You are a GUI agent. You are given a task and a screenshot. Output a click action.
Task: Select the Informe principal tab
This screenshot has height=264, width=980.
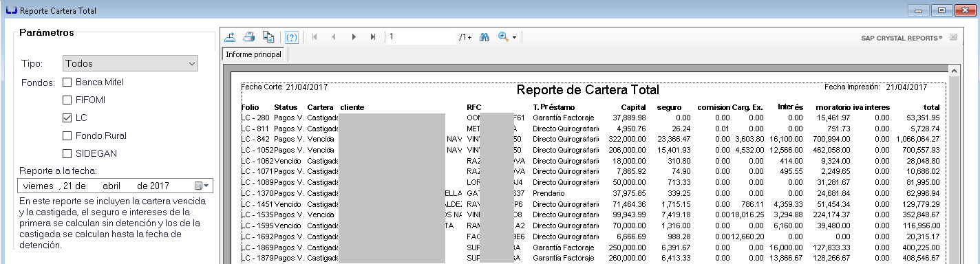pyautogui.click(x=254, y=54)
